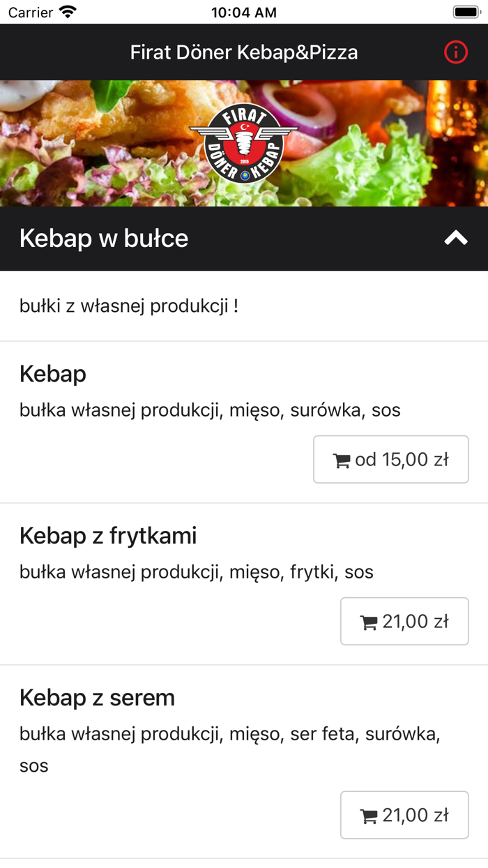The image size is (488, 868).
Task: Collapse section with the white chevron arrow
Action: [456, 239]
